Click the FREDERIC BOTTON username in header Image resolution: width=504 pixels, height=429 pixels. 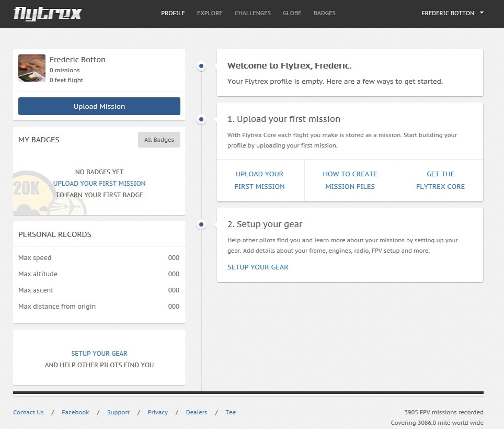(448, 13)
